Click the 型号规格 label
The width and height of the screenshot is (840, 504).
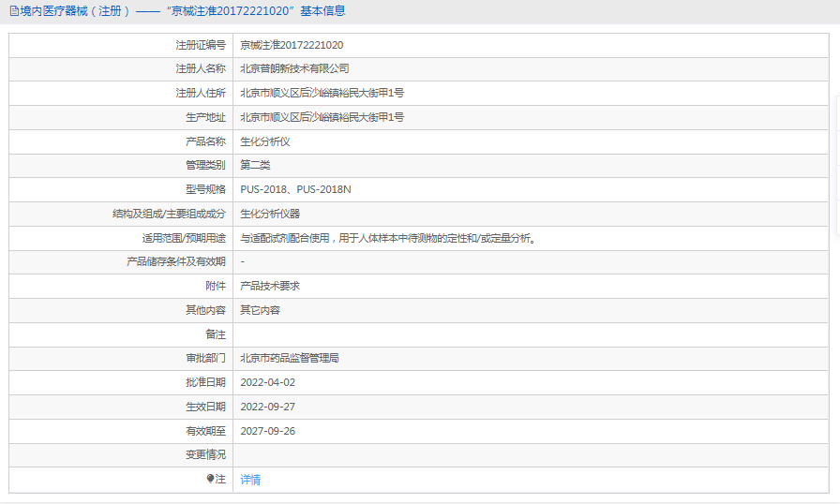[205, 189]
